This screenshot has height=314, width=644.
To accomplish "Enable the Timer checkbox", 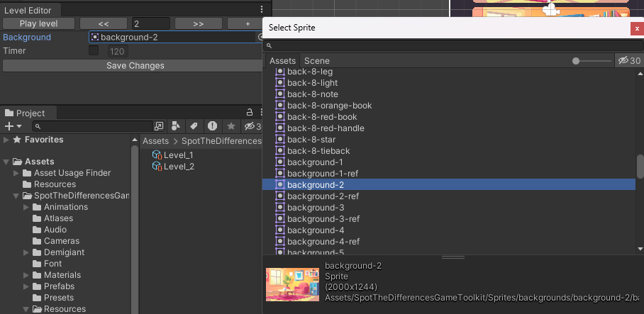I will pyautogui.click(x=94, y=51).
